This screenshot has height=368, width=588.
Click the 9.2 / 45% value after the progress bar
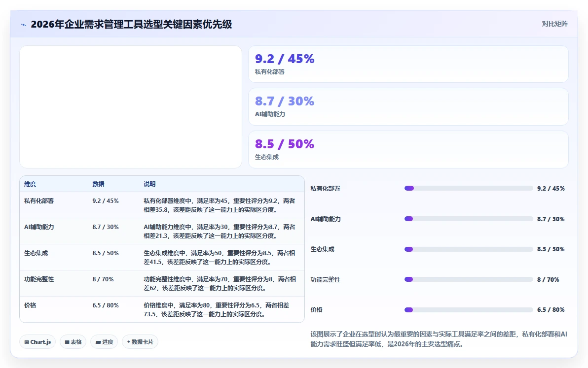(551, 189)
